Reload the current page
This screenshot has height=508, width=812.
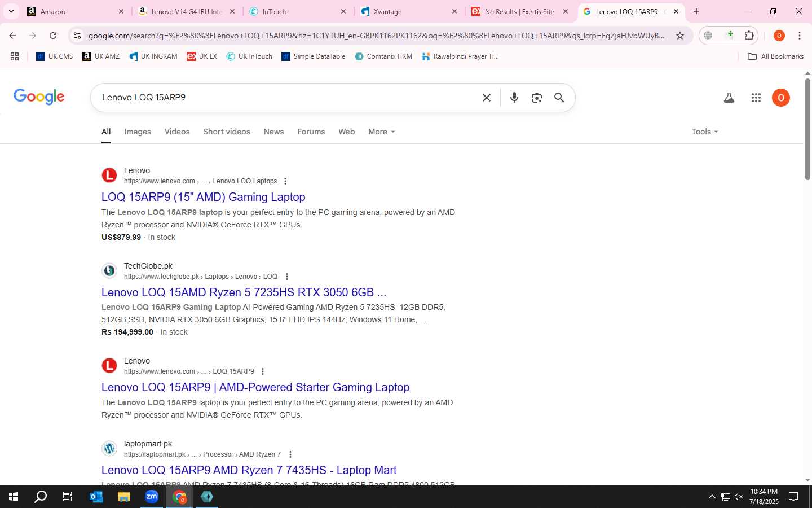coord(53,36)
